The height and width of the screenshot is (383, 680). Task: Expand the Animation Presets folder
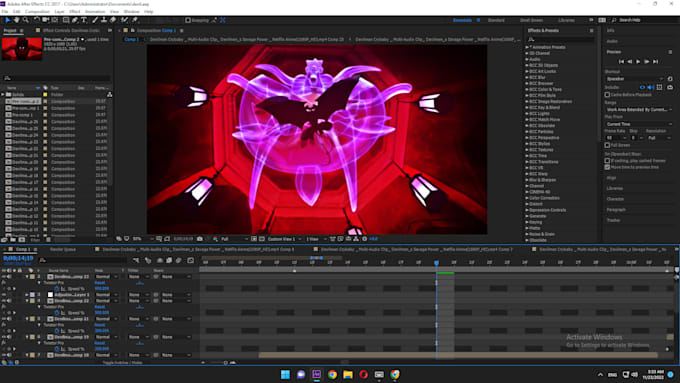click(x=527, y=47)
